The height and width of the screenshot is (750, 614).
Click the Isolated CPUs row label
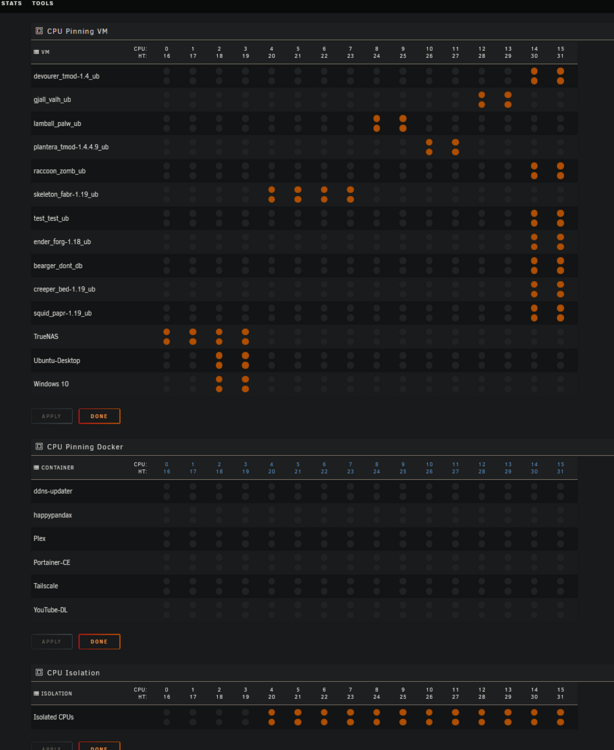(x=54, y=717)
